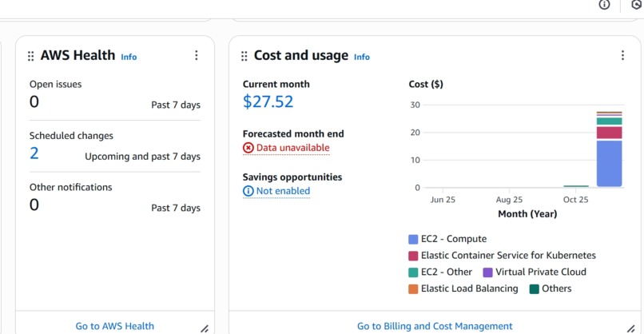Open Info link beside Cost and usage
The width and height of the screenshot is (644, 334).
pos(362,57)
